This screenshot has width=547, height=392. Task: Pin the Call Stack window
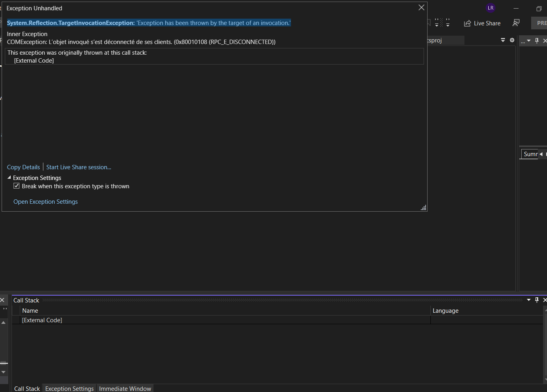point(536,300)
